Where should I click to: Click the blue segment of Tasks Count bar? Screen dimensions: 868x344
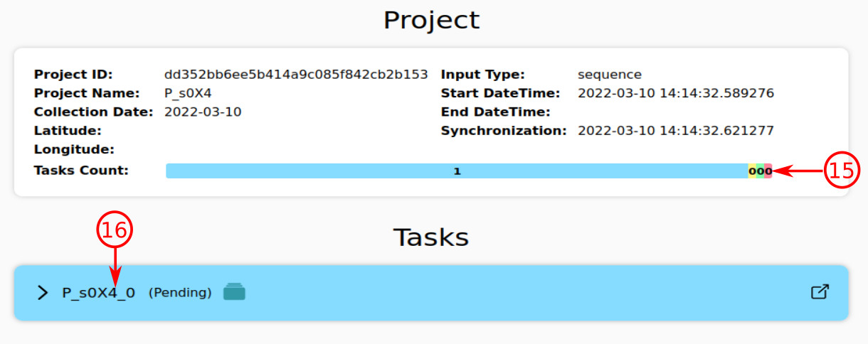pyautogui.click(x=456, y=171)
